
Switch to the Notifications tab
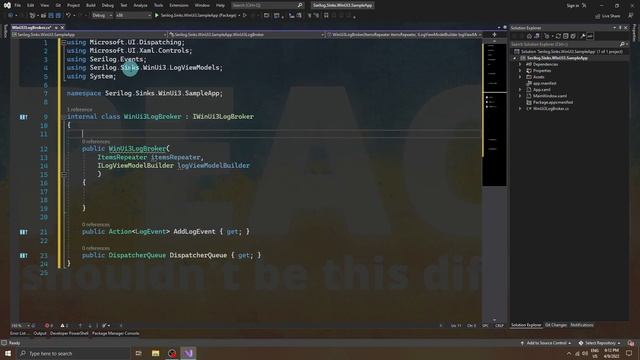pyautogui.click(x=582, y=325)
